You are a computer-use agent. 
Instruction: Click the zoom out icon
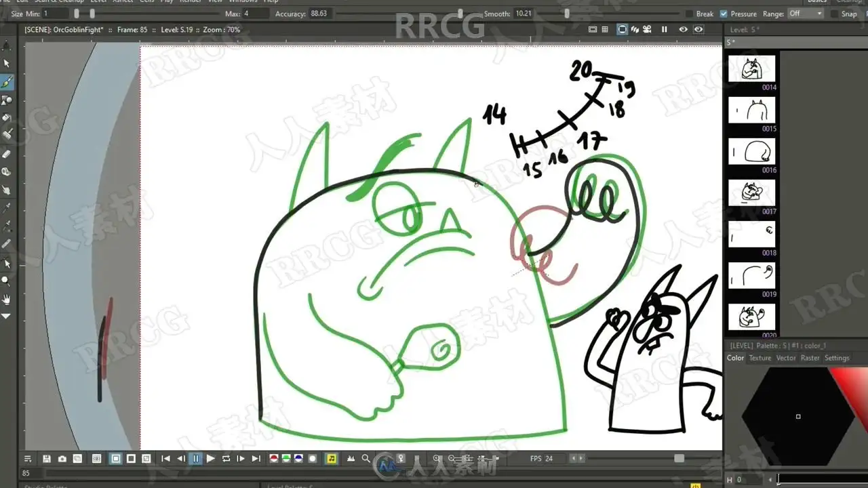452,459
